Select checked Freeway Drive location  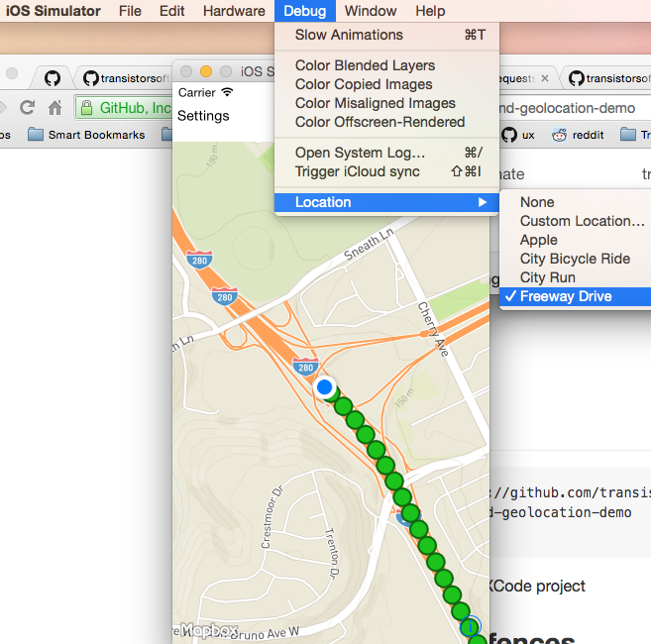click(576, 296)
